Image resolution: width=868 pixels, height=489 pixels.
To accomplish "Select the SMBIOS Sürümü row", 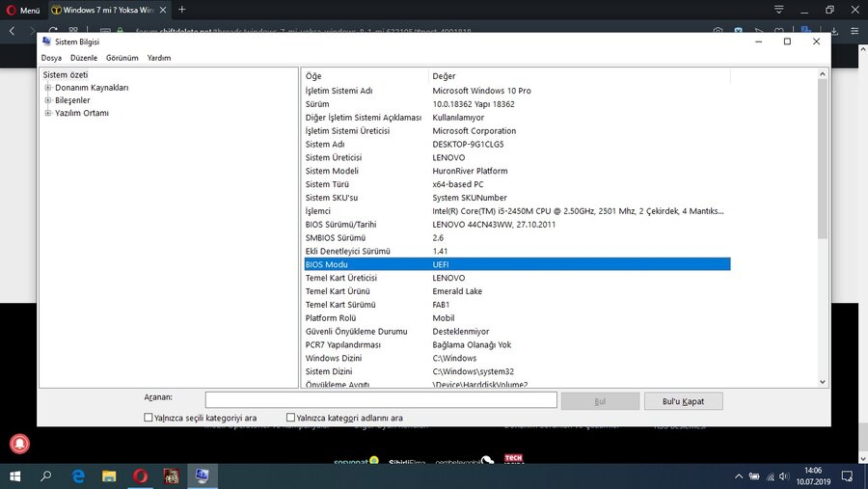I will point(517,237).
